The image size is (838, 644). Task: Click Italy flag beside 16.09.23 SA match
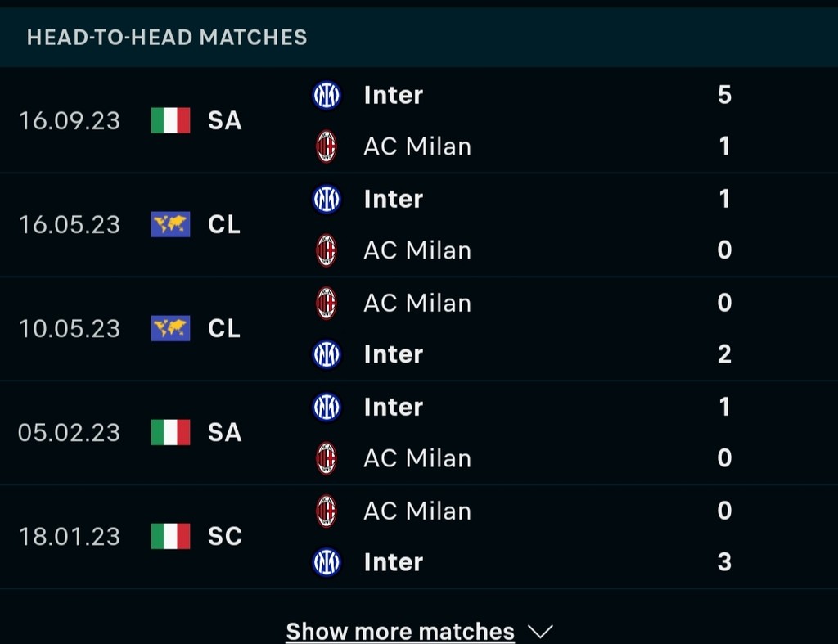pos(170,120)
